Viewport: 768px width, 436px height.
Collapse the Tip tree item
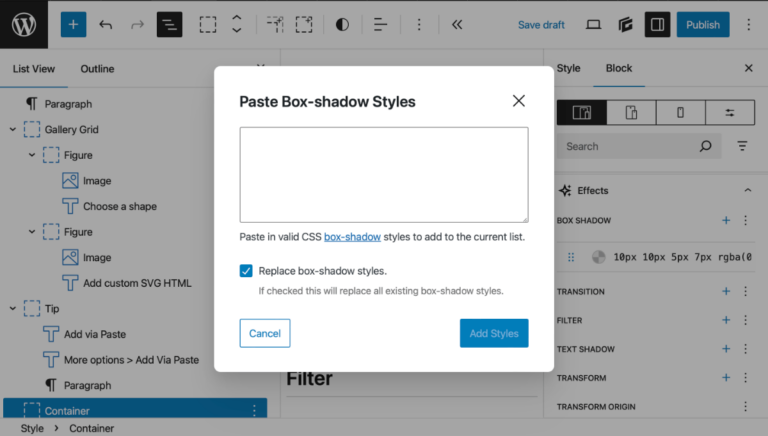[x=13, y=309]
